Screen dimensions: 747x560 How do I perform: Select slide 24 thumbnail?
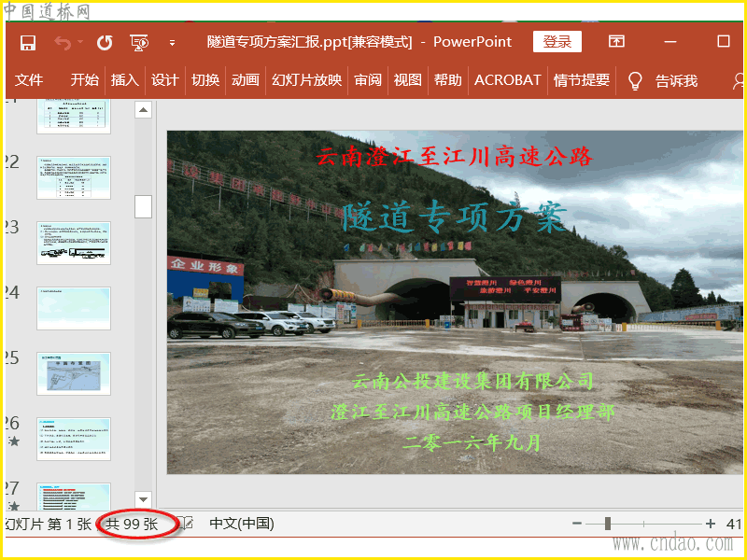(74, 308)
